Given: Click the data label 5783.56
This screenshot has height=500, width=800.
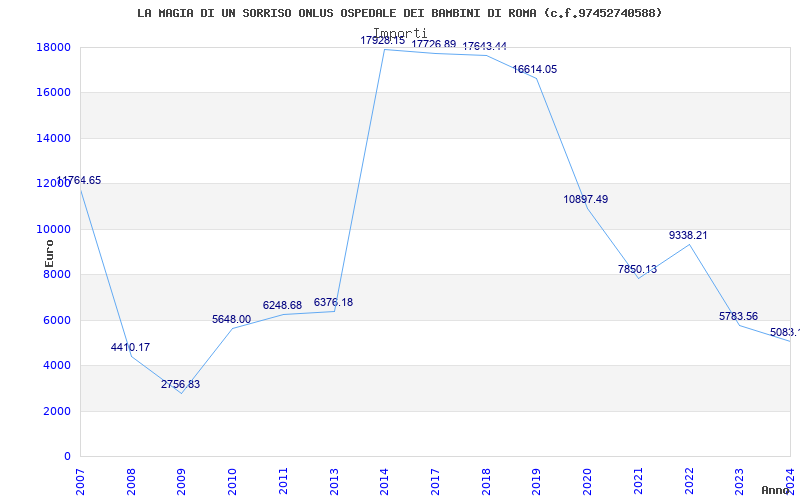Looking at the screenshot, I should [739, 316].
